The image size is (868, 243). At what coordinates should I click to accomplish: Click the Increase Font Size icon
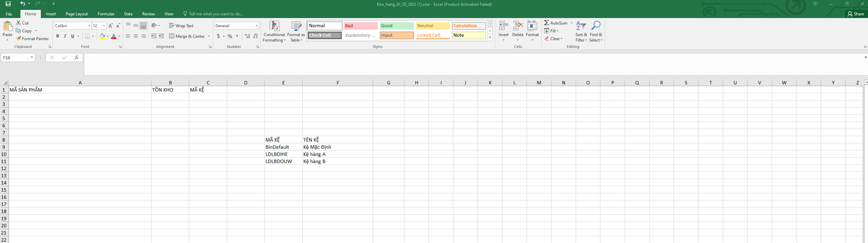110,26
